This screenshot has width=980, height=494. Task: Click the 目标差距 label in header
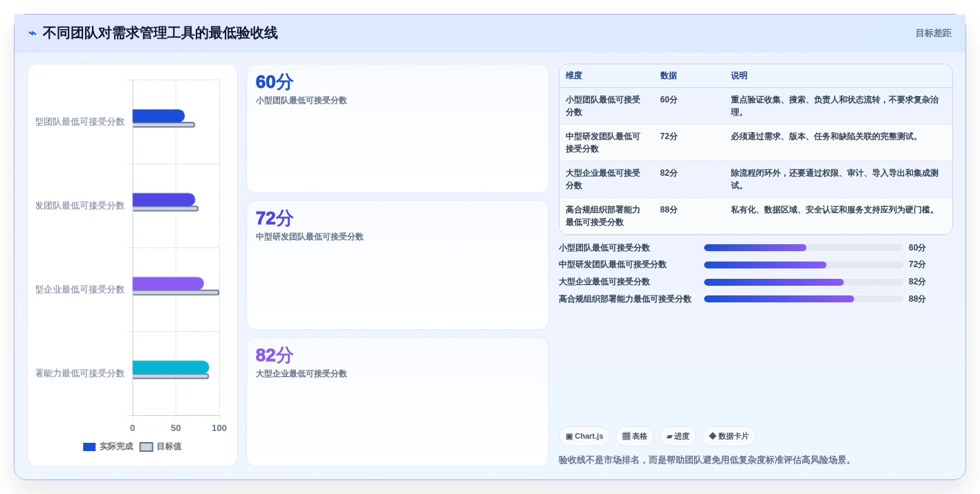(x=933, y=33)
